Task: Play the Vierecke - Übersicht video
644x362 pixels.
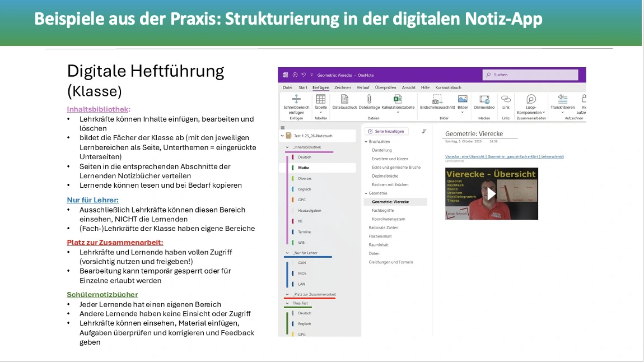Action: click(491, 194)
